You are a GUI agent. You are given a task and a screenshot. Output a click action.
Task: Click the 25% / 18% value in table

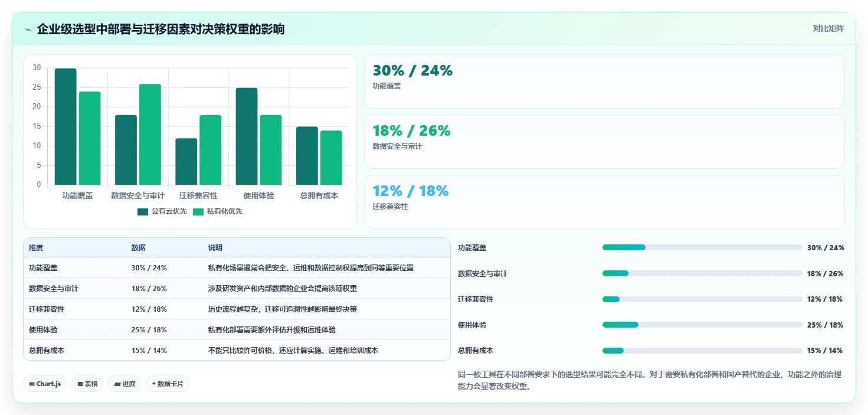149,330
